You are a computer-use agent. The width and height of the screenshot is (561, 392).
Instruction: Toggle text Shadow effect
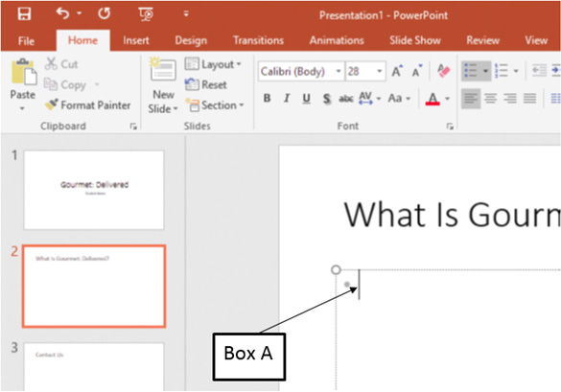tap(326, 98)
